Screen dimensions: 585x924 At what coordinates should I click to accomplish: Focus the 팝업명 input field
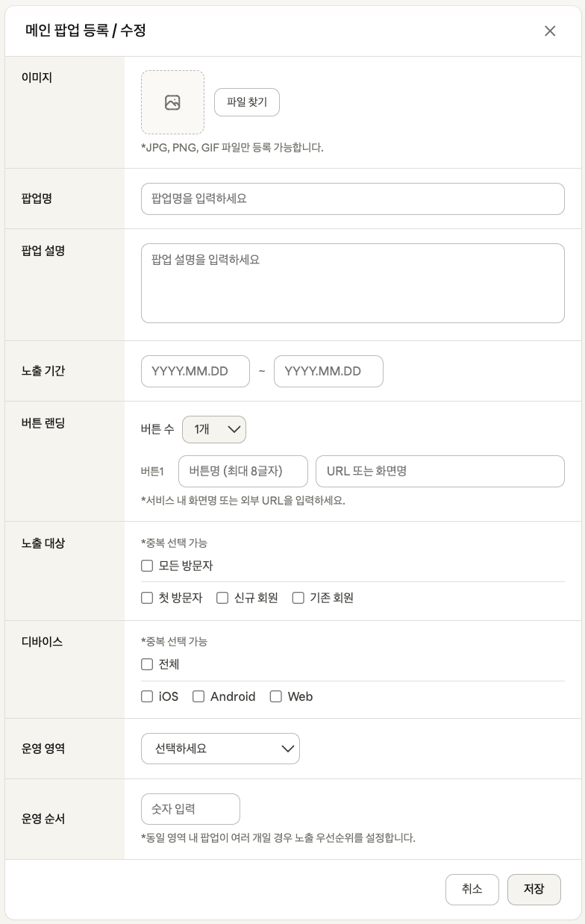[353, 199]
